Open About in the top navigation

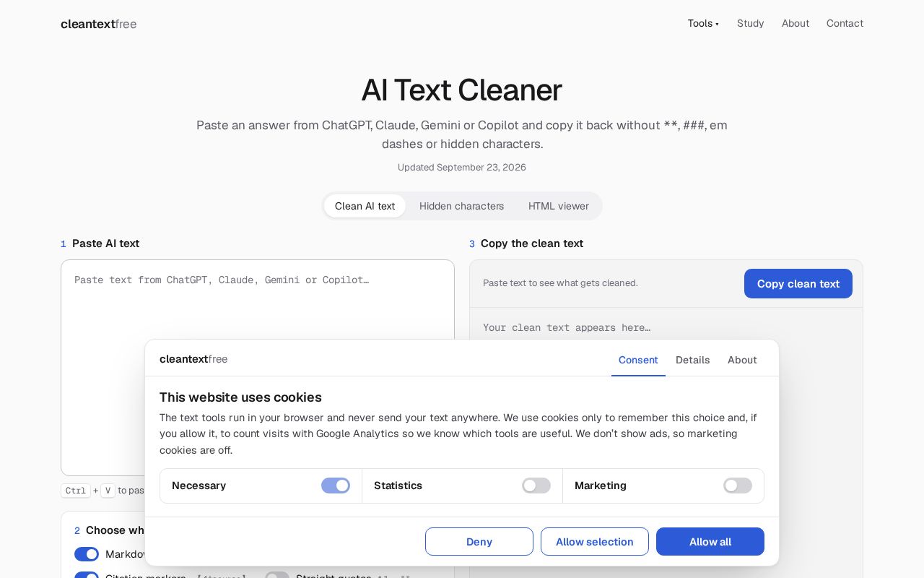795,23
